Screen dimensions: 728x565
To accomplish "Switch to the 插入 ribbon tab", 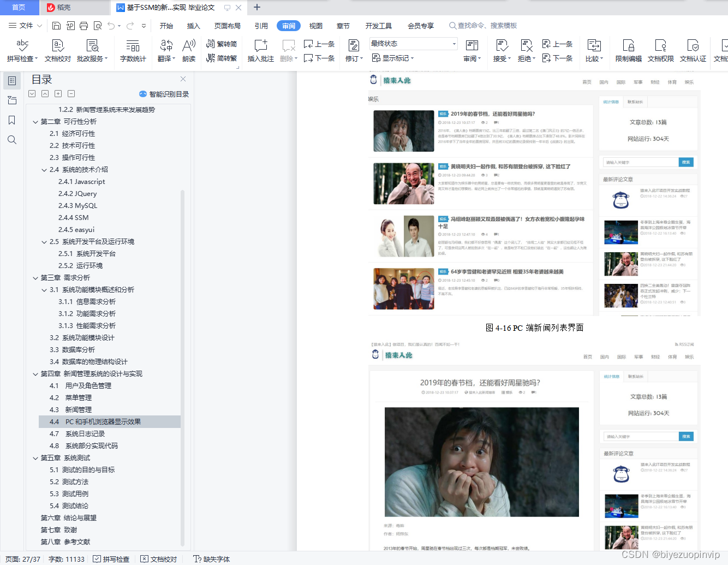I will 193,25.
